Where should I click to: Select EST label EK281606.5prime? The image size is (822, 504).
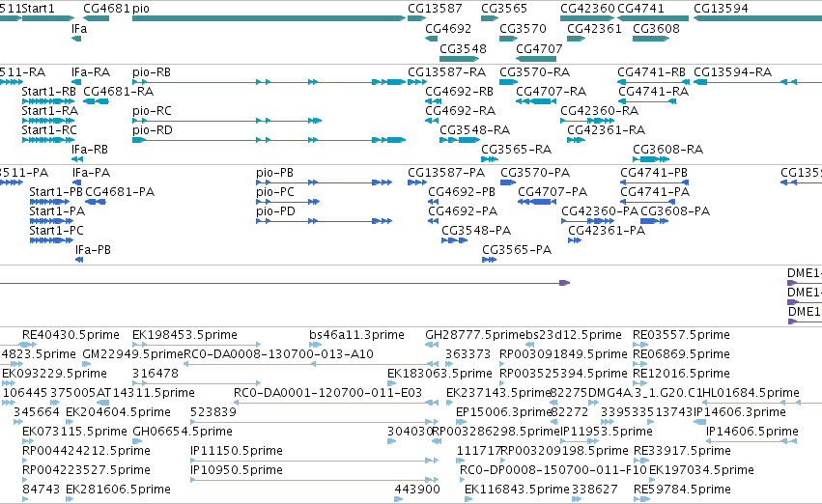(x=119, y=490)
